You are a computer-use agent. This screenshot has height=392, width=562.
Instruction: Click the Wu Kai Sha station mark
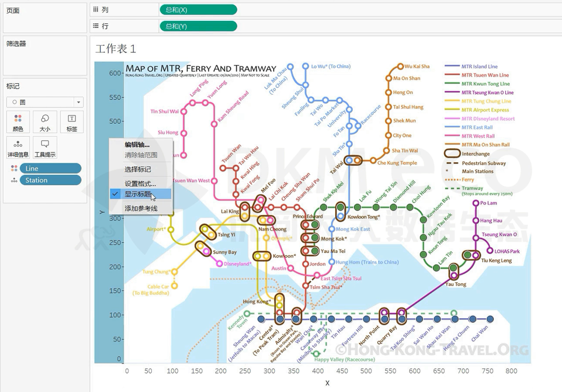point(400,67)
